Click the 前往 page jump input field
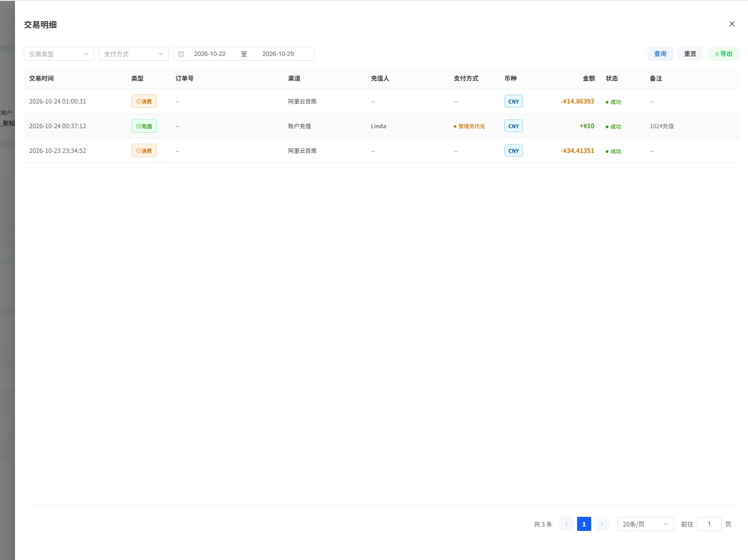Image resolution: width=748 pixels, height=560 pixels. click(x=709, y=524)
